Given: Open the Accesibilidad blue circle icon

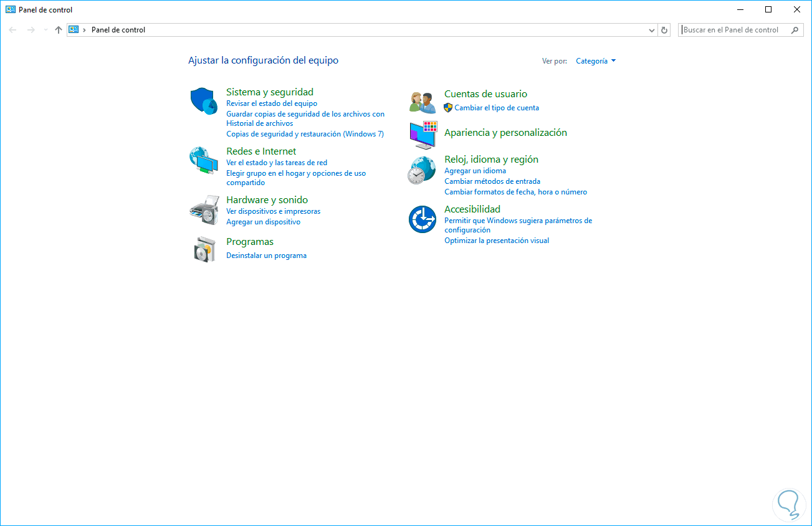Looking at the screenshot, I should coord(422,219).
